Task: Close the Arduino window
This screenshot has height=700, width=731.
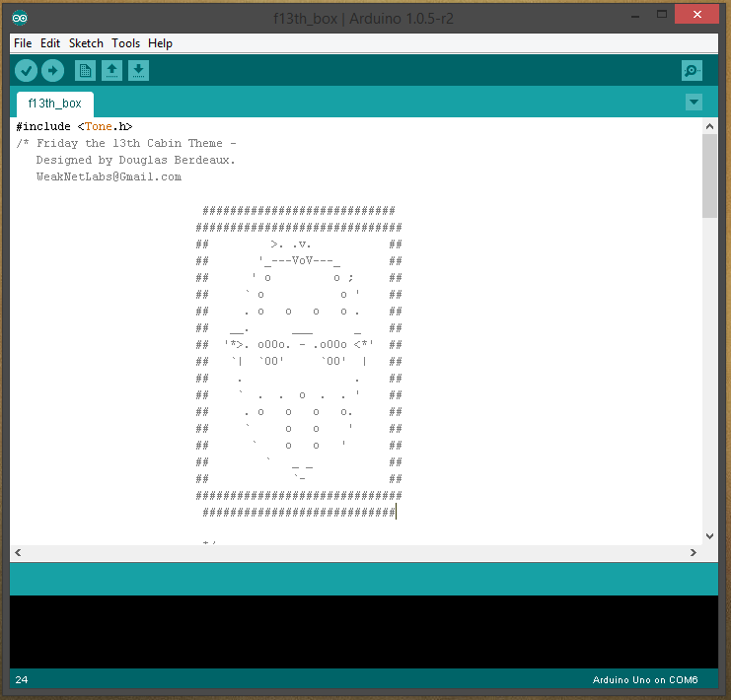Action: [x=697, y=15]
